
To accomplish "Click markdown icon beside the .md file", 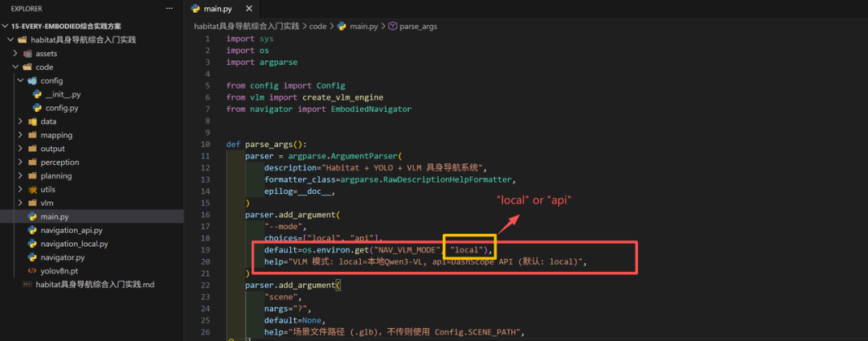I will tap(27, 285).
